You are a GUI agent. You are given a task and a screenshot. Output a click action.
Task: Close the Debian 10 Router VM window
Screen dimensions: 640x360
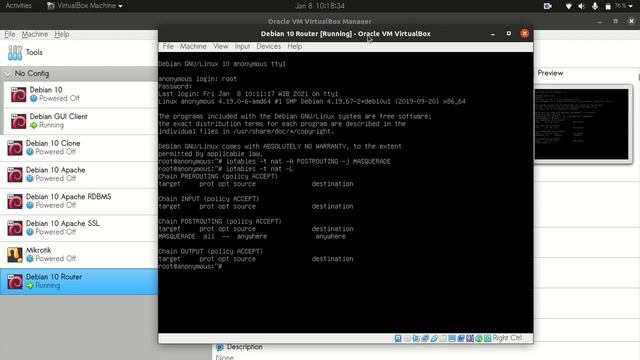524,33
